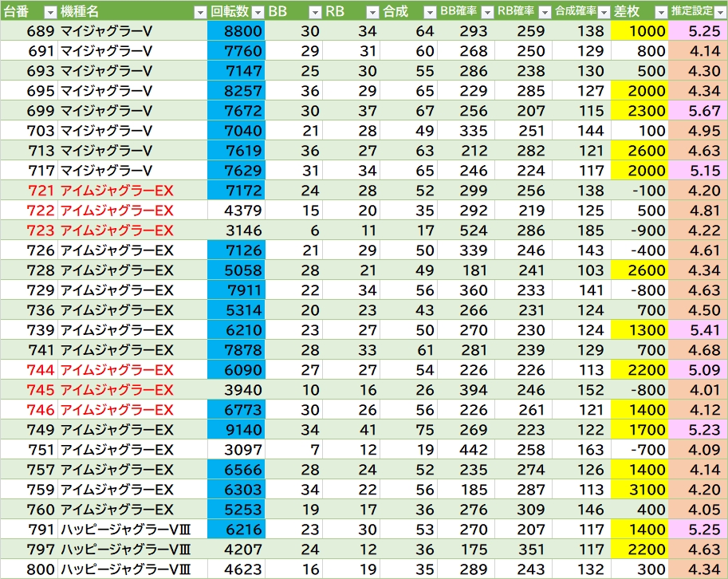Select RB確率 cell 207 in row 791
Screen dimensions: 728x579
click(523, 530)
